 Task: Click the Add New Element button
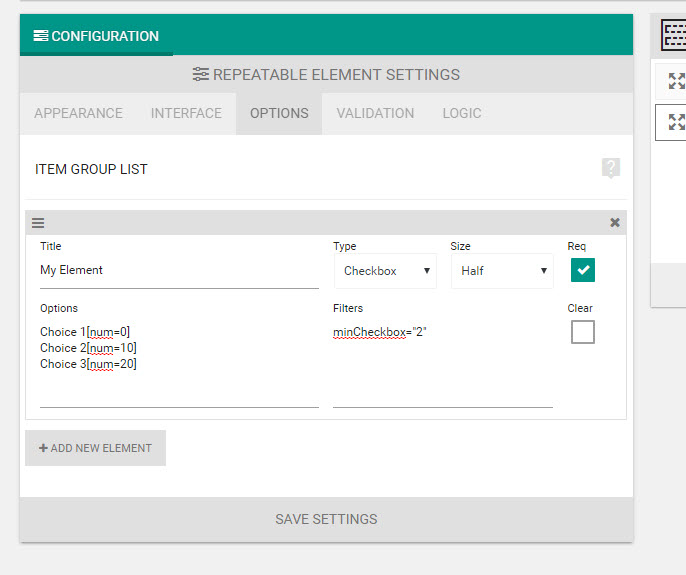pos(95,448)
